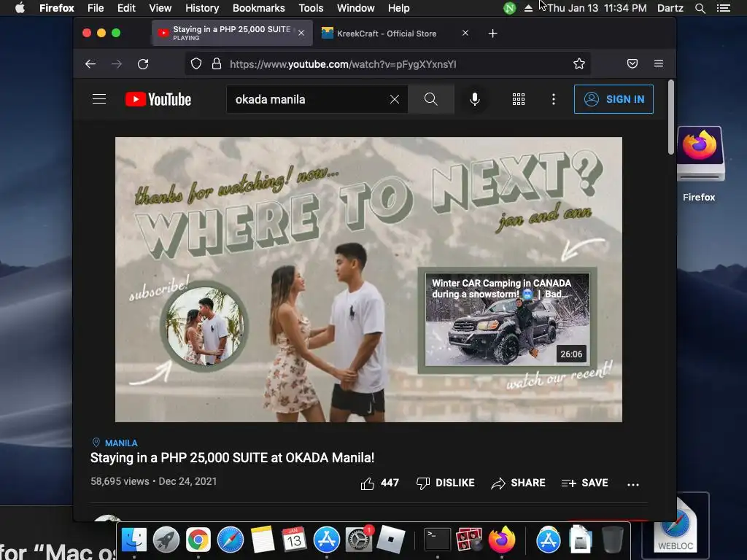The height and width of the screenshot is (560, 747).
Task: Clear the okada manila search text
Action: point(395,99)
